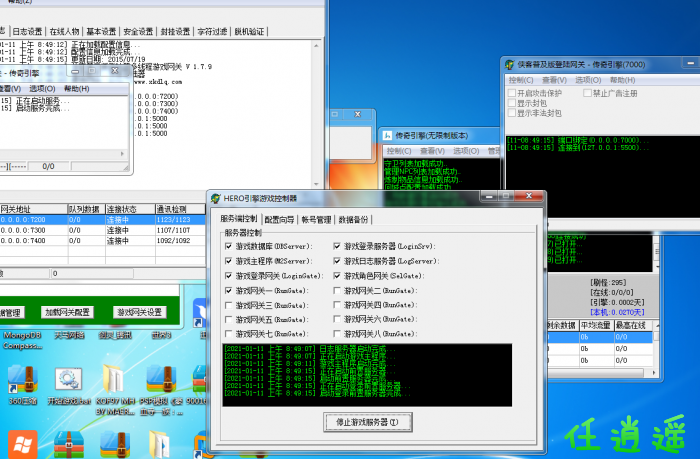Open 字符过滤 tab
Screen dimensions: 700x459
point(212,31)
